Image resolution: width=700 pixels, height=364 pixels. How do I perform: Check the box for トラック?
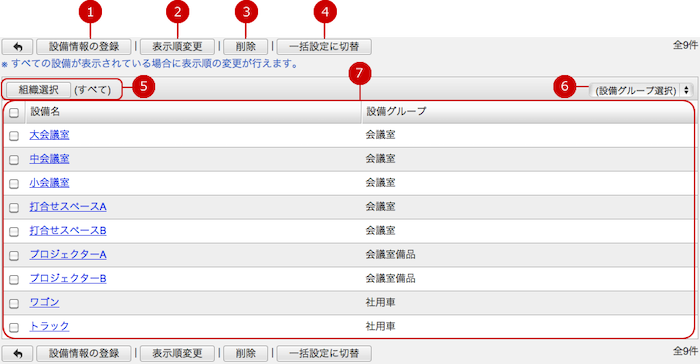point(14,327)
